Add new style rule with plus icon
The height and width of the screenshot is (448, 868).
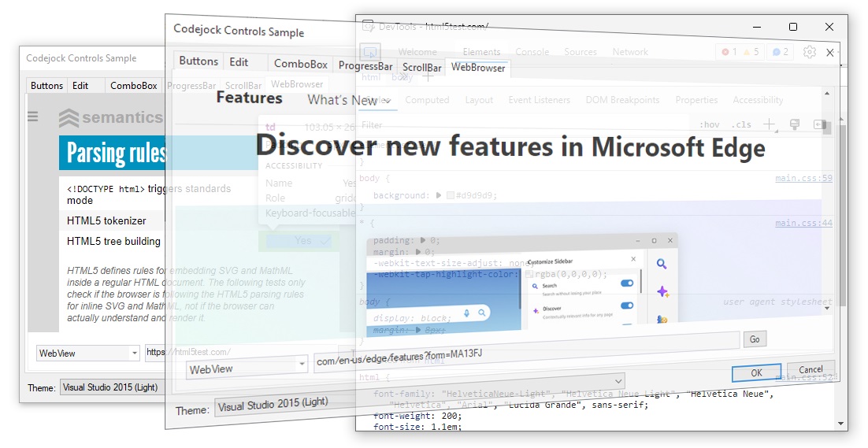(x=769, y=124)
